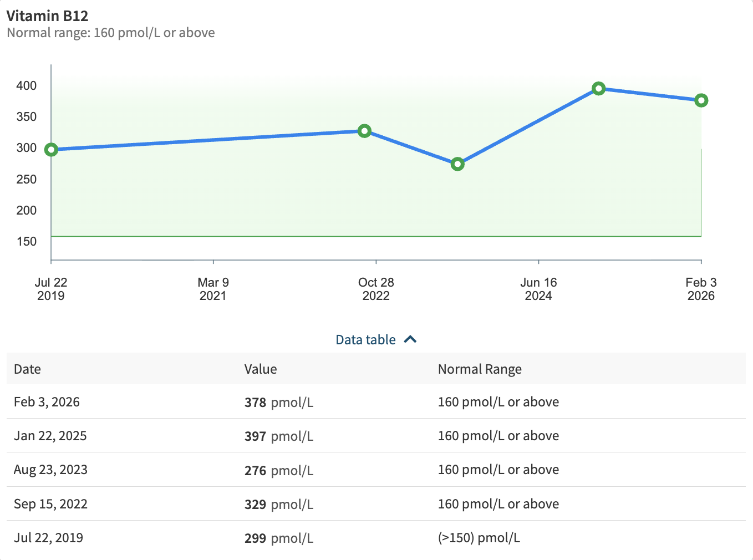753x560 pixels.
Task: Click the Normal Range column header
Action: [480, 369]
